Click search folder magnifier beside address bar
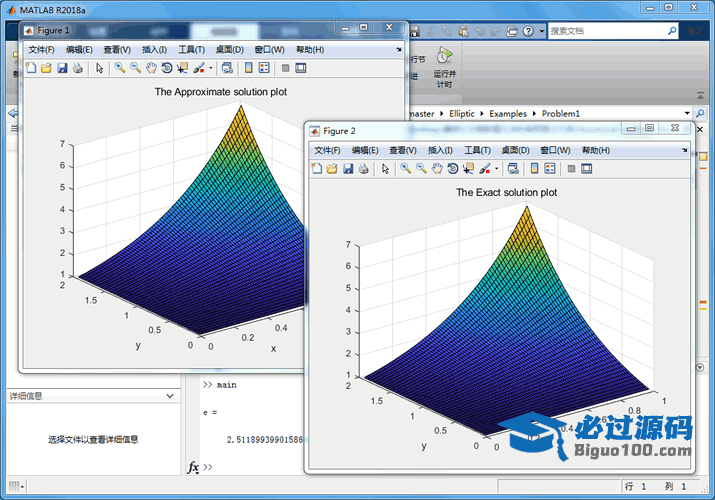 [700, 113]
